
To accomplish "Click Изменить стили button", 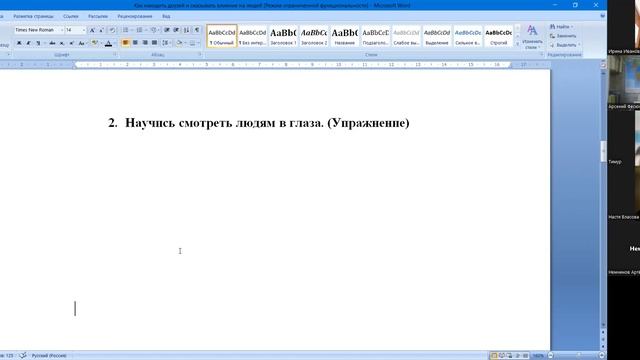I will [x=532, y=37].
